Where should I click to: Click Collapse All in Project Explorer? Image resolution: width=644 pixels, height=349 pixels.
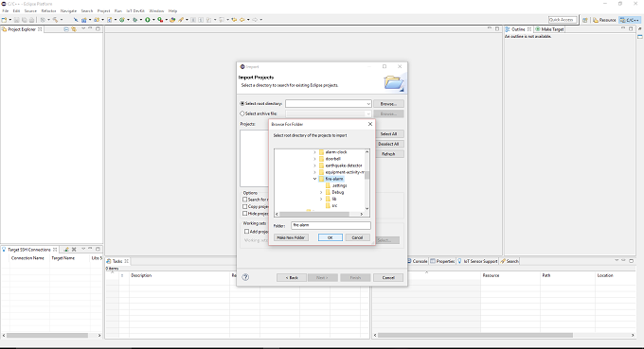(66, 29)
